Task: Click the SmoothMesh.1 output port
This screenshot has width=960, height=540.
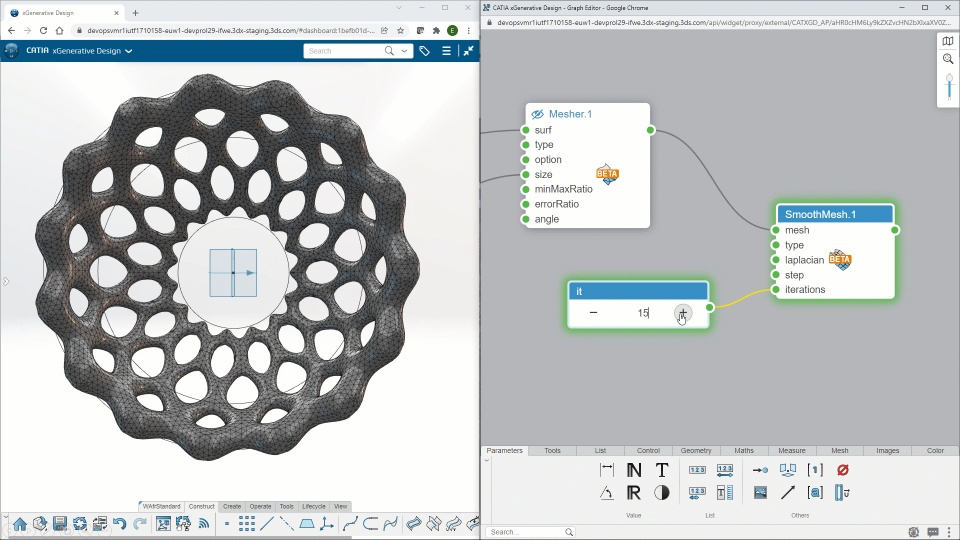Action: click(x=895, y=230)
